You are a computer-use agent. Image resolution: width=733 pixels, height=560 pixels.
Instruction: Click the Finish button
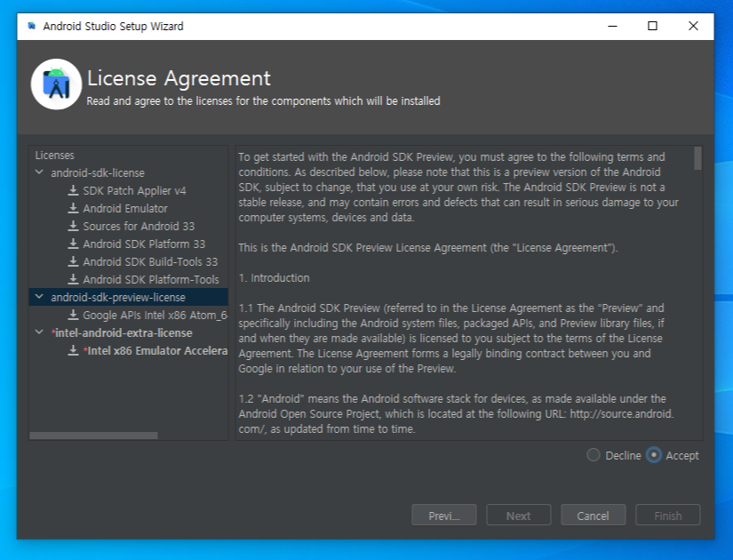click(x=667, y=515)
